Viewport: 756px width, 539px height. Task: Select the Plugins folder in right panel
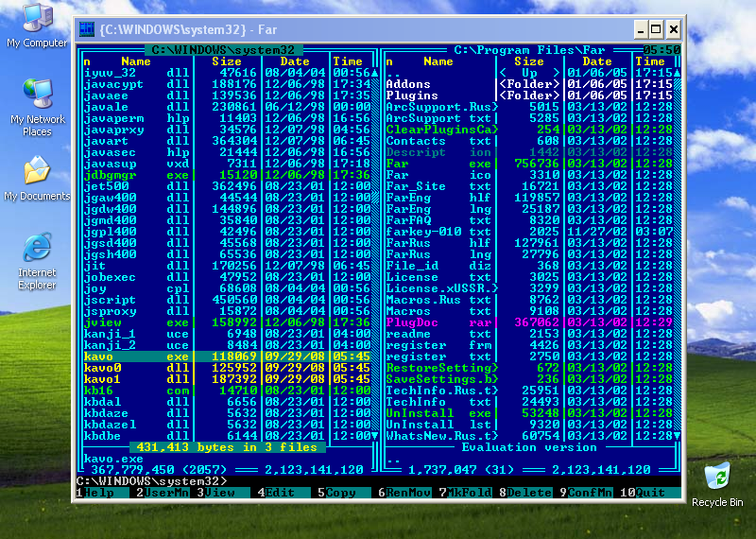(x=529, y=96)
